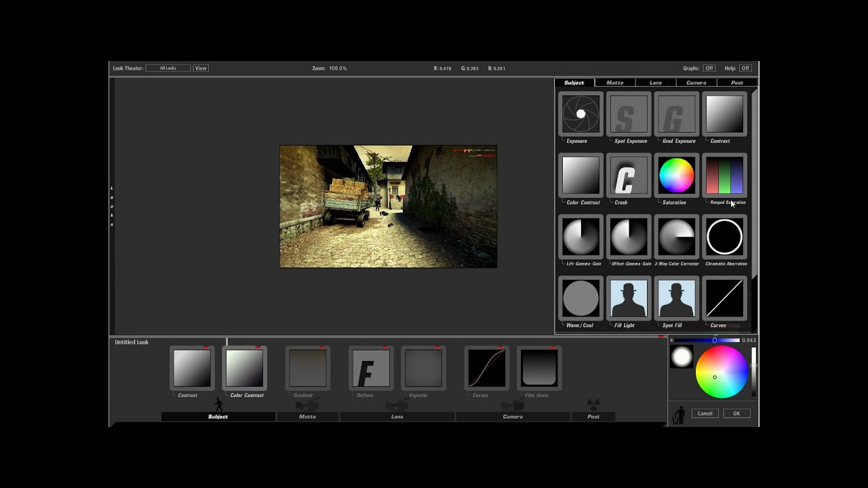This screenshot has width=868, height=488.
Task: Click the View button
Action: point(201,68)
